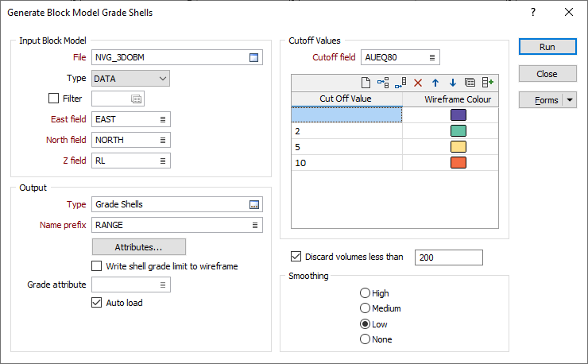Select the cutoff value cell 10
Viewport: 588px width, 364px height.
pyautogui.click(x=347, y=163)
